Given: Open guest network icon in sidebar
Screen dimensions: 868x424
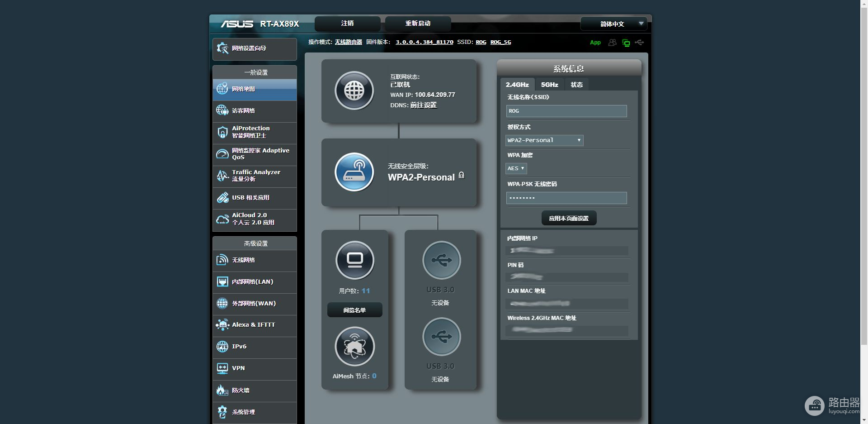Looking at the screenshot, I should pyautogui.click(x=222, y=110).
